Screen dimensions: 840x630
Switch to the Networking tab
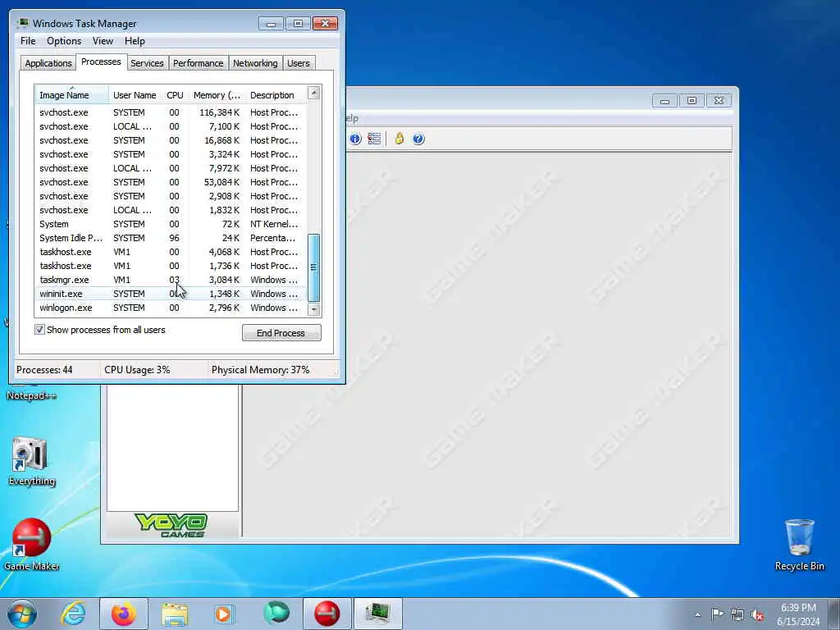click(x=255, y=63)
